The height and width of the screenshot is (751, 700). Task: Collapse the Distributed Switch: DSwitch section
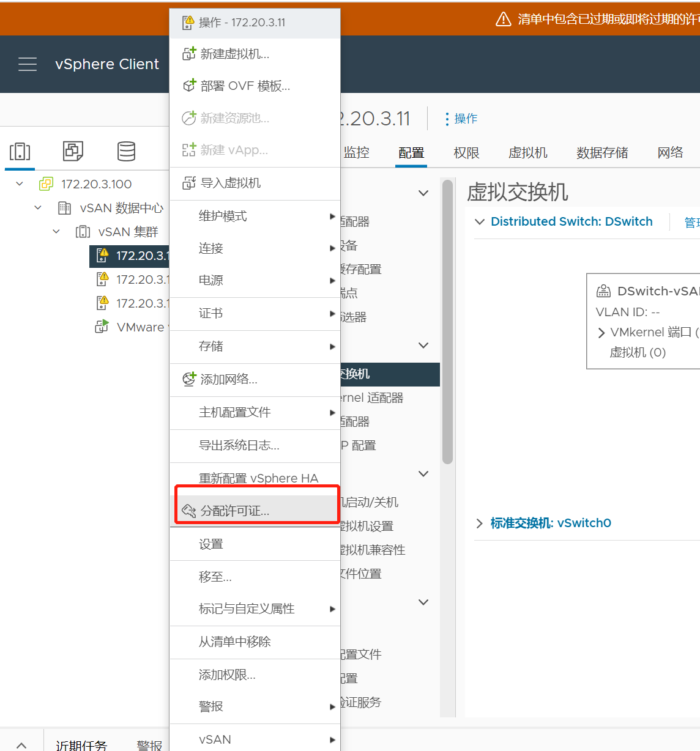point(480,221)
